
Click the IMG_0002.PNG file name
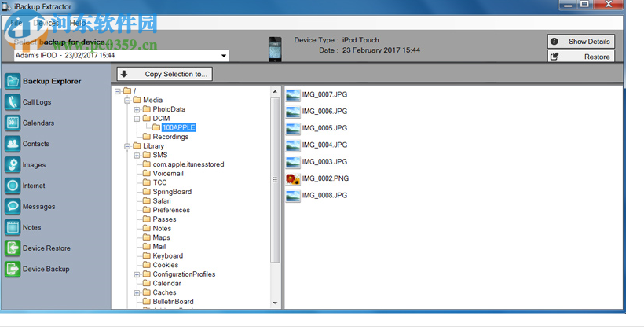pos(325,178)
